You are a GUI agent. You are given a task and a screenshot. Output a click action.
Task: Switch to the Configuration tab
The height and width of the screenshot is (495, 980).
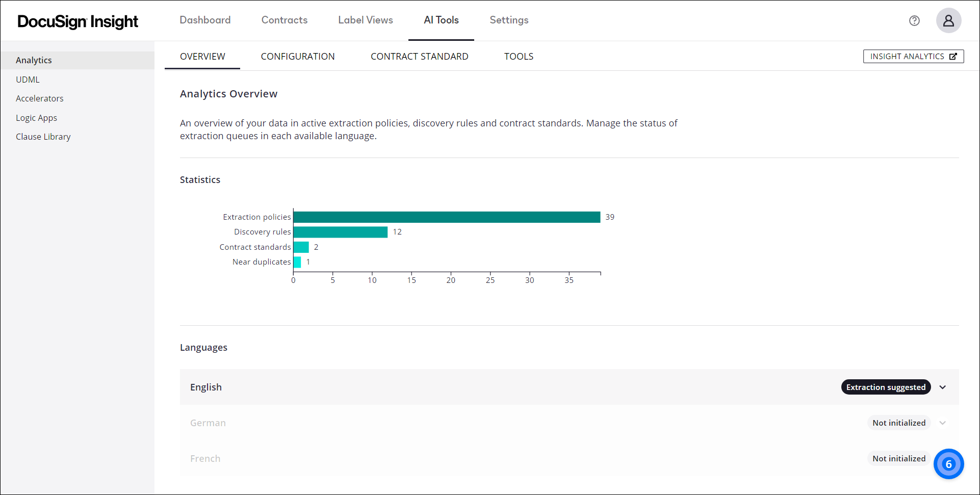pyautogui.click(x=298, y=56)
